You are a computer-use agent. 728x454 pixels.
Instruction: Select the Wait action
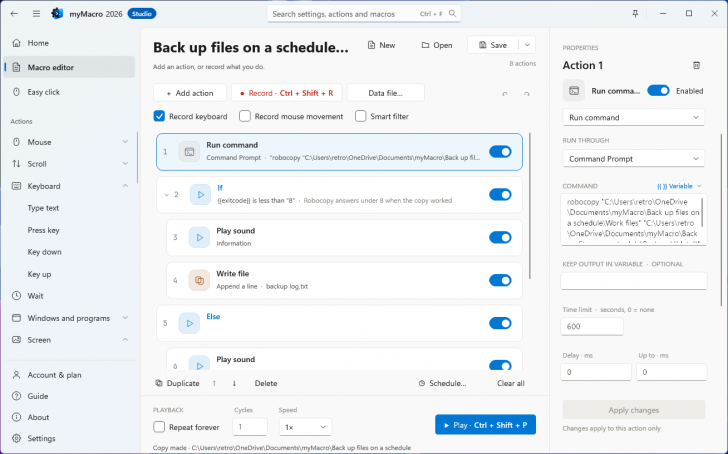click(70, 296)
